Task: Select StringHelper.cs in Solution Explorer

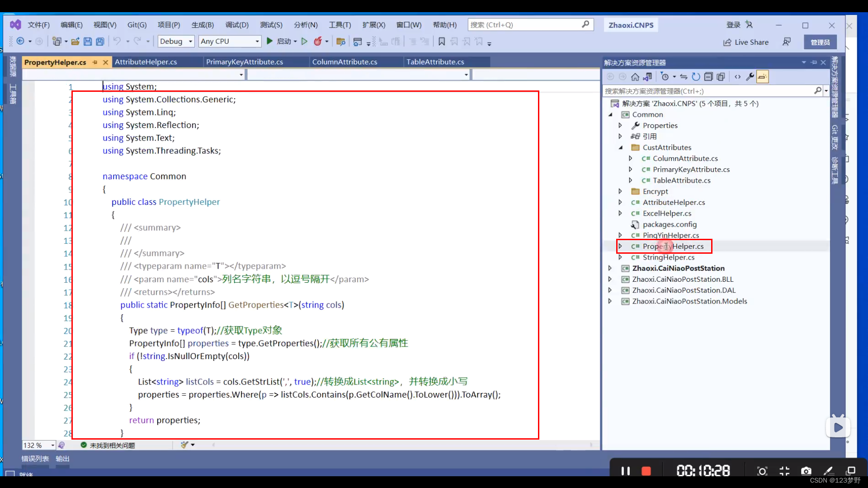Action: tap(668, 257)
